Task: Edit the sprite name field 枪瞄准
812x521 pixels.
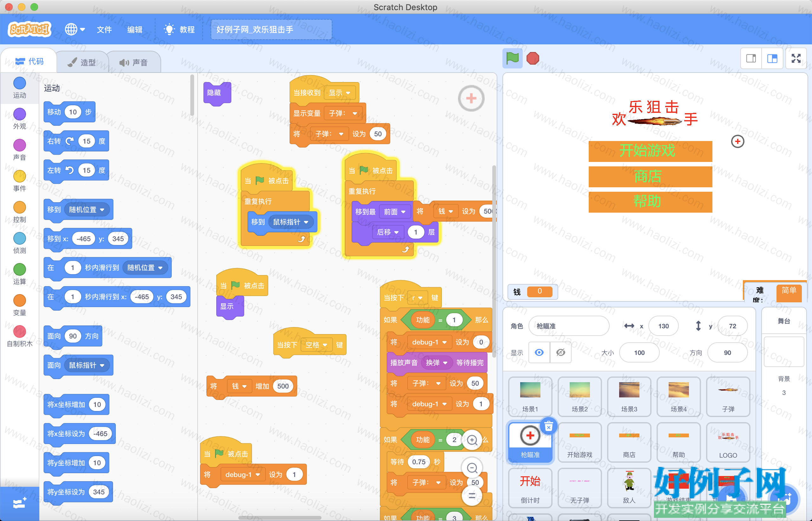Action: coord(569,326)
